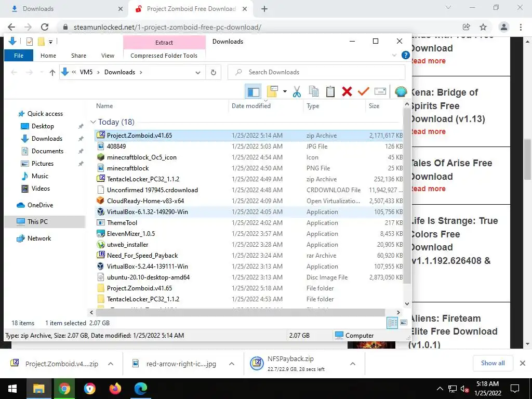
Task: Click the file list horizontal scrollbar
Action: (240, 312)
